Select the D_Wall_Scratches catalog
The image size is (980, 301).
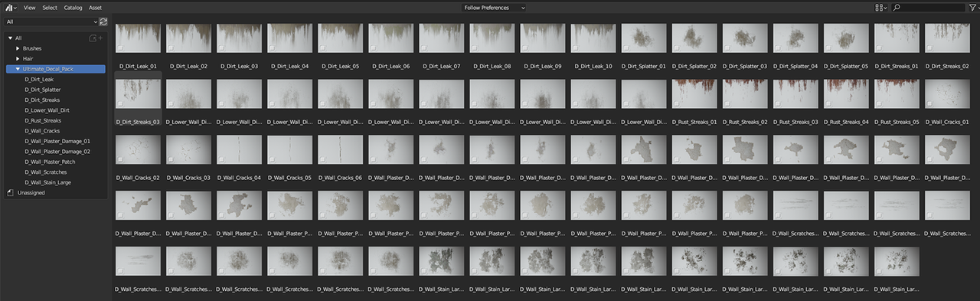coord(45,172)
